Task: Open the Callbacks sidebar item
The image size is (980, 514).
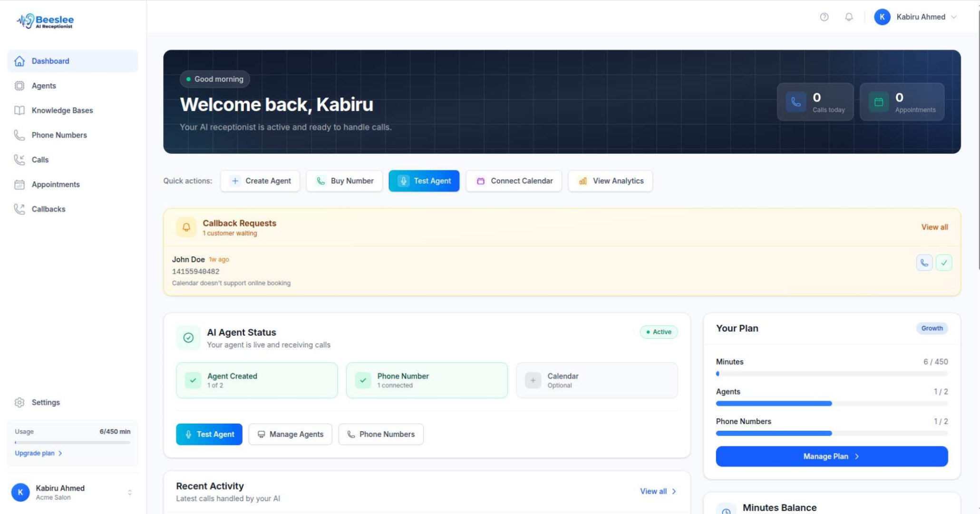Action: click(x=49, y=209)
